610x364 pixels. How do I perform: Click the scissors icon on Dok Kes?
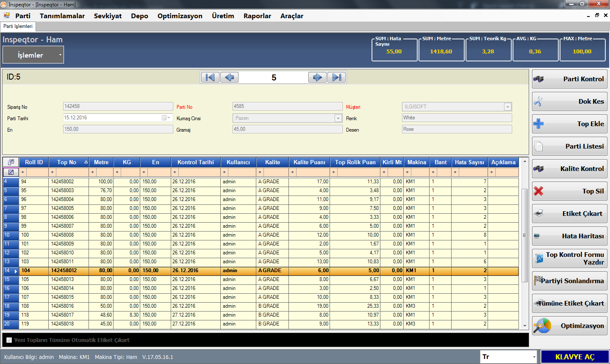pyautogui.click(x=538, y=102)
